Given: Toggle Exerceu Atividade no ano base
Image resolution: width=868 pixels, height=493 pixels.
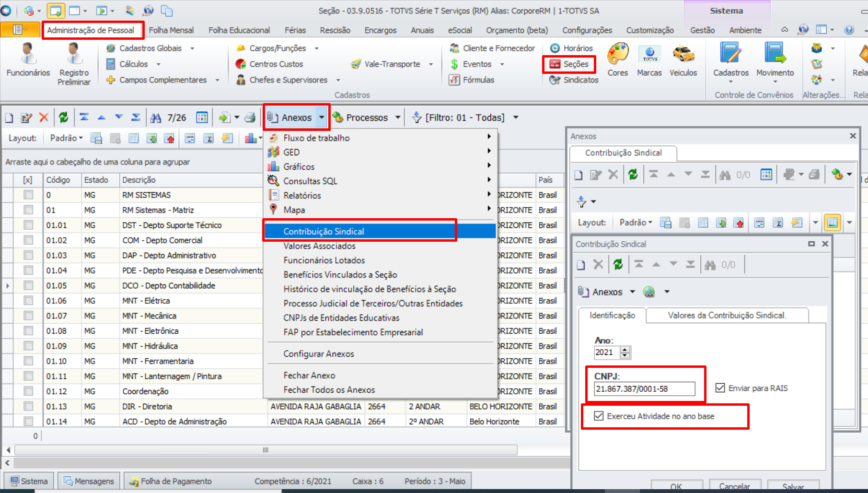Looking at the screenshot, I should coord(599,416).
